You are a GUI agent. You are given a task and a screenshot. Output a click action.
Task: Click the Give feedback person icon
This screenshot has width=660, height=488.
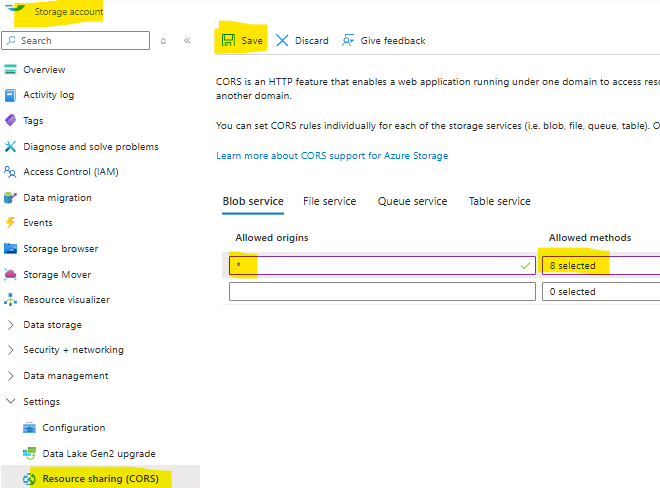coord(348,40)
